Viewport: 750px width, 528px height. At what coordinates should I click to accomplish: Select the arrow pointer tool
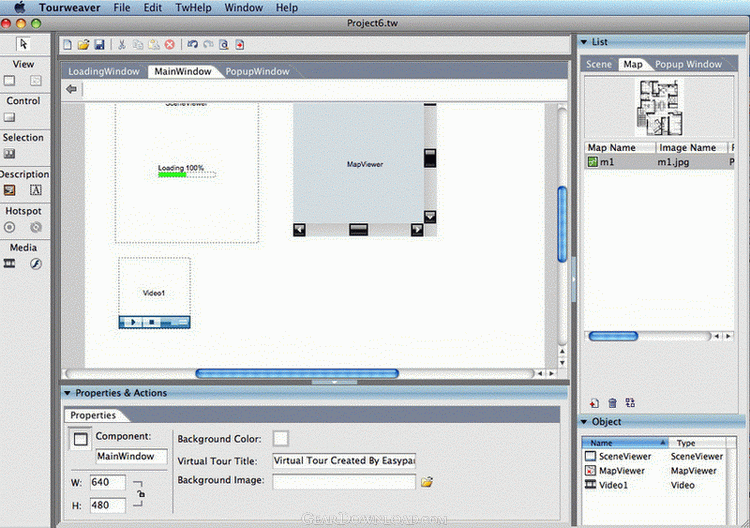coord(22,44)
